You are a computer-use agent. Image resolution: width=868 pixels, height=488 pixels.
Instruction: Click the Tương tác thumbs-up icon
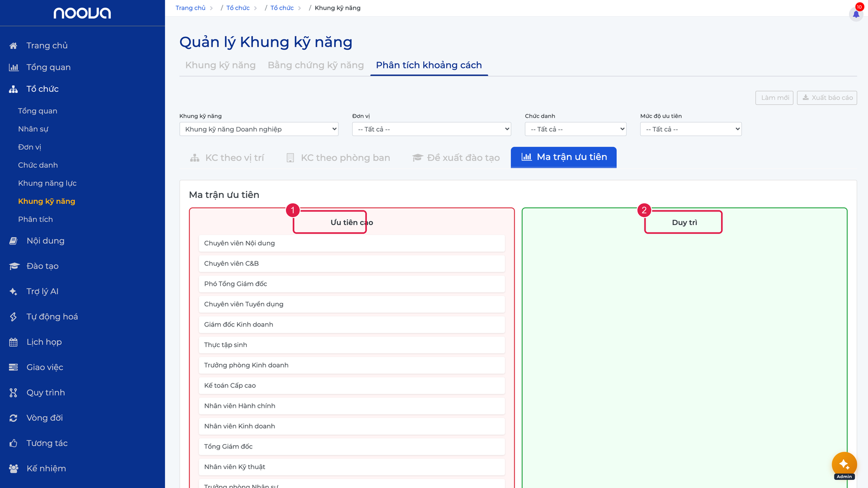[x=14, y=443]
